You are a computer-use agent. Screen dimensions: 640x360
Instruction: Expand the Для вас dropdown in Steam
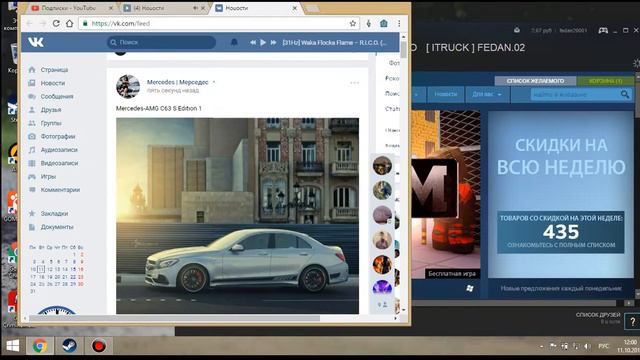(487, 94)
